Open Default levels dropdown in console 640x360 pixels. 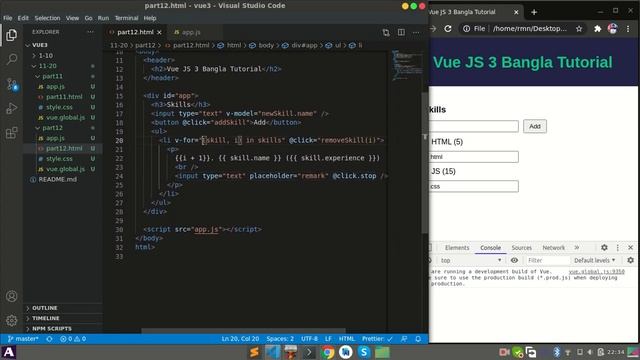tap(594, 260)
